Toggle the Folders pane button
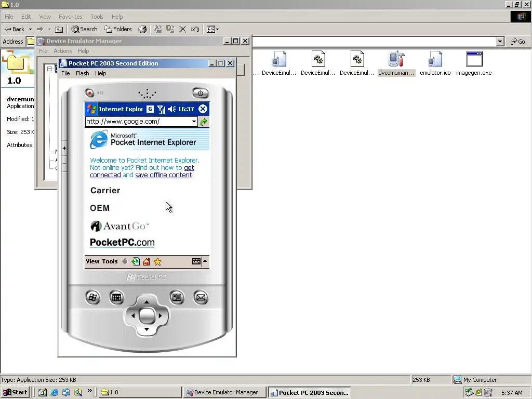 pos(118,29)
